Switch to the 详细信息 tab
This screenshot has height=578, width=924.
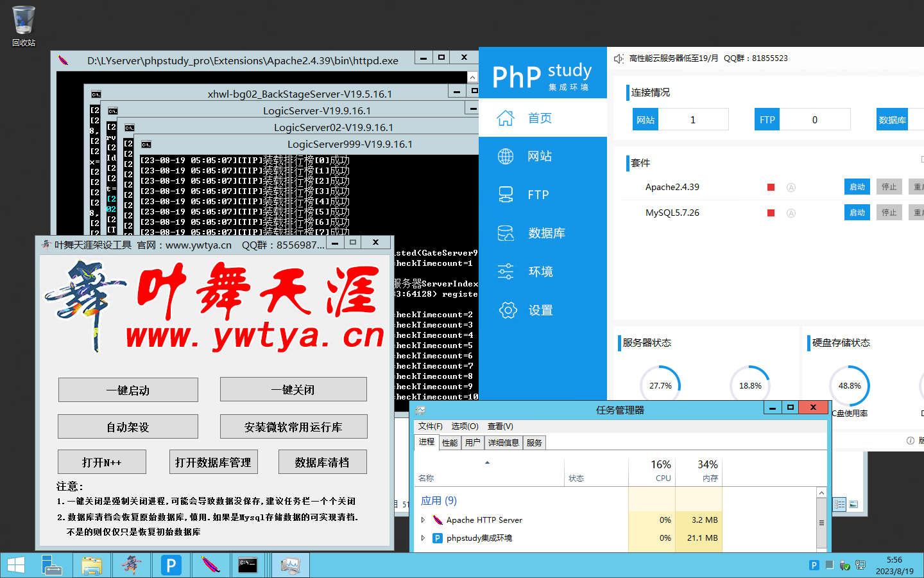(x=504, y=442)
